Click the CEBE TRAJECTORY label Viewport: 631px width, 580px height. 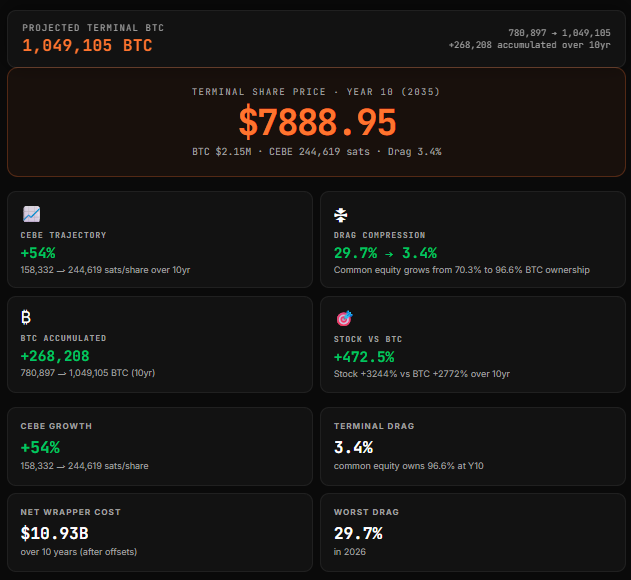point(64,235)
